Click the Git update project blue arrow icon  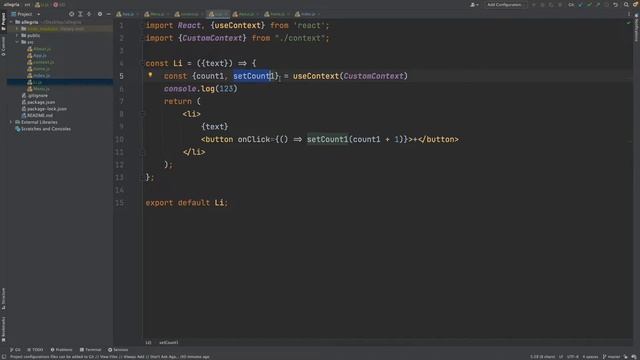(x=580, y=4)
